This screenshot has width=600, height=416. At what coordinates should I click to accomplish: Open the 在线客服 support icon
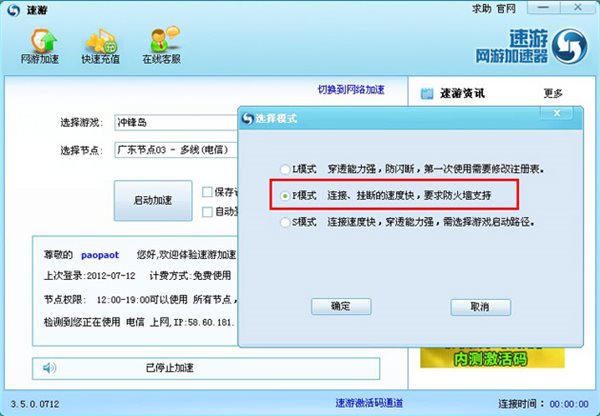click(x=162, y=45)
